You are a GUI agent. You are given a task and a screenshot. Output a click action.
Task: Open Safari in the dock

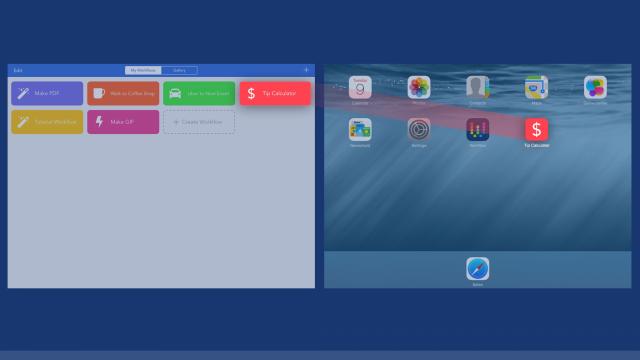point(478,269)
